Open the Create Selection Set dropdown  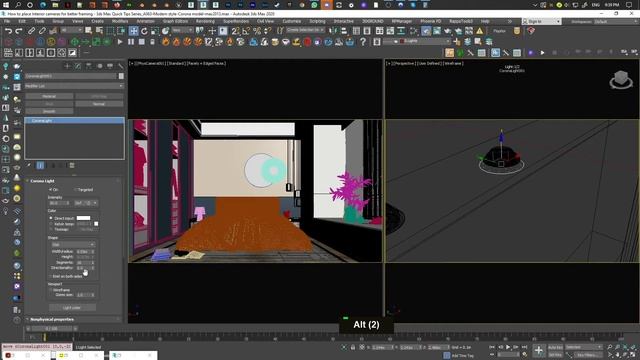pos(305,31)
